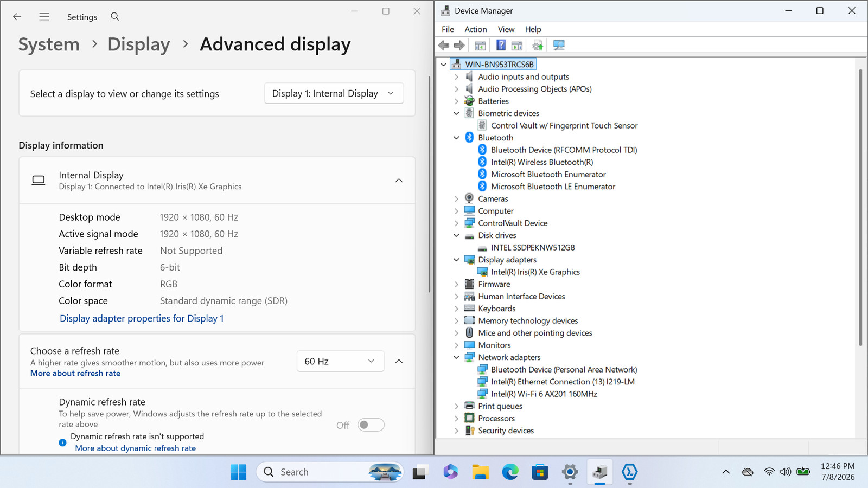868x488 pixels.
Task: Click the Help toolbar icon in Device Manager
Action: (501, 46)
